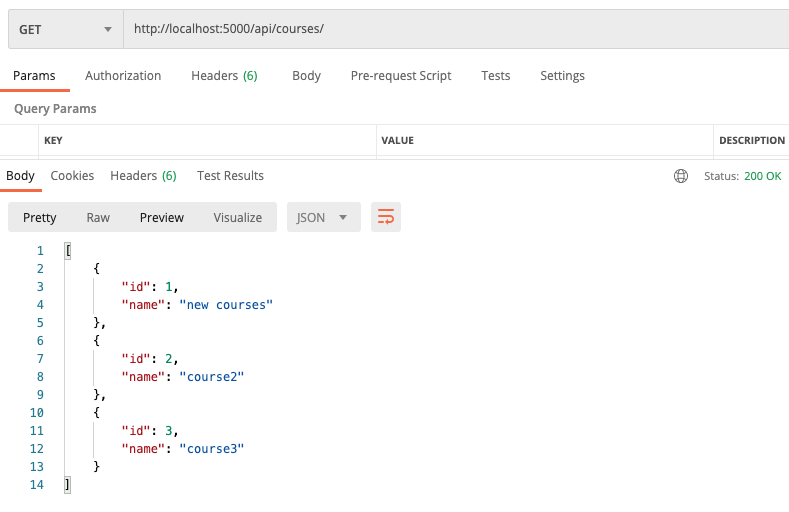This screenshot has width=789, height=512.
Task: Open the response Cookies tab
Action: [x=72, y=176]
